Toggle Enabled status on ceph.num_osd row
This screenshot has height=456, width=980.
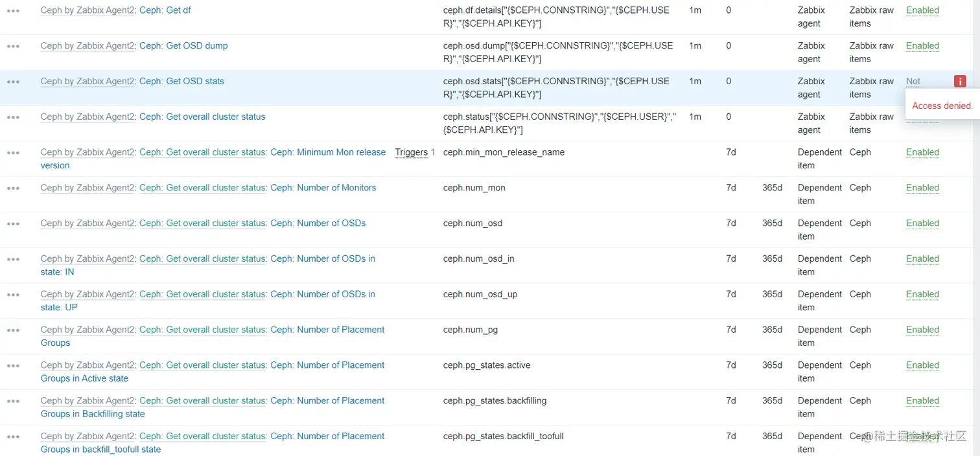922,223
